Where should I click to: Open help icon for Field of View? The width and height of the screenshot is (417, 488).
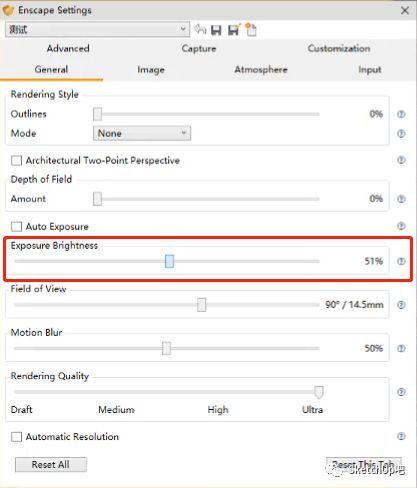[x=401, y=305]
